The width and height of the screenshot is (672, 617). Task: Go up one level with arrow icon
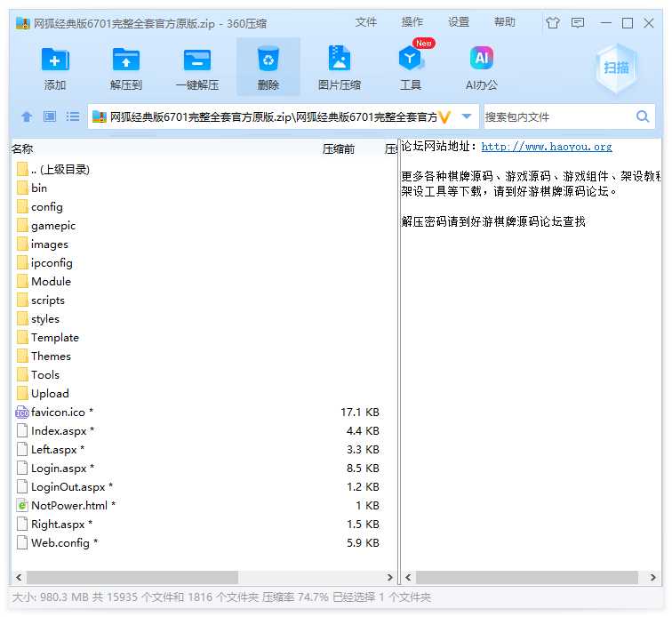click(x=27, y=116)
